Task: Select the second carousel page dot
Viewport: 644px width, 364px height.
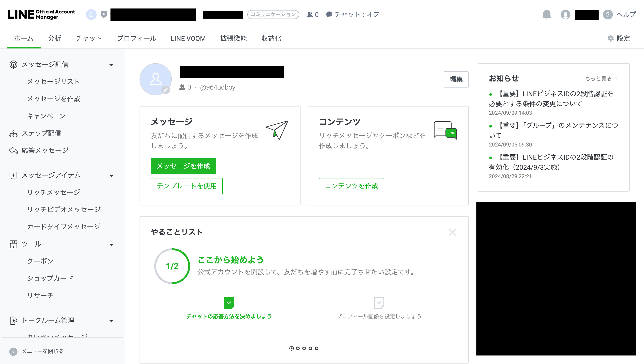Action: [x=298, y=348]
